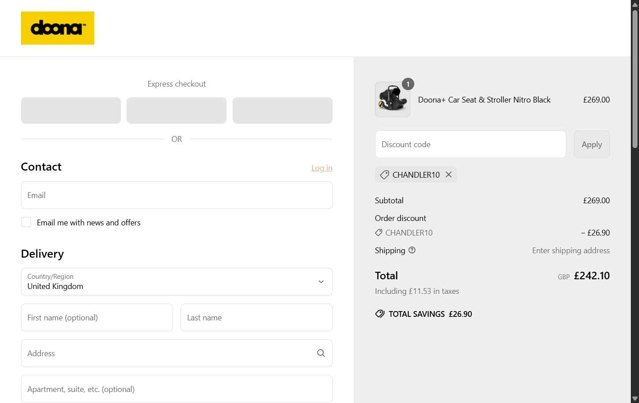Click the middle express checkout button

(176, 110)
